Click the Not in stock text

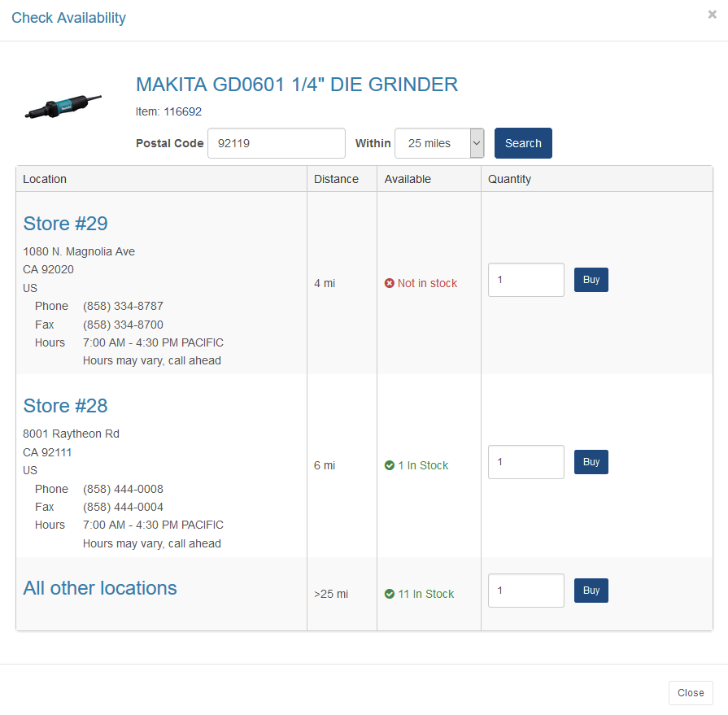click(x=427, y=283)
